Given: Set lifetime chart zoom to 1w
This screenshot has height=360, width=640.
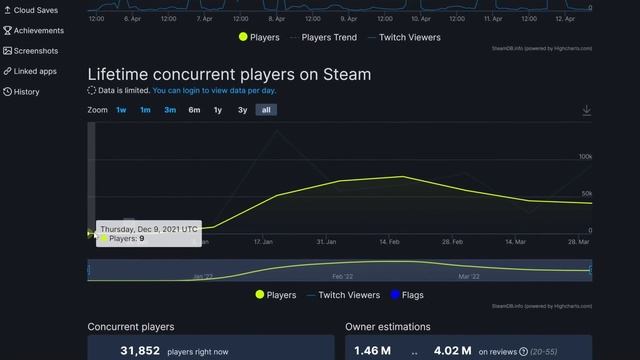Looking at the screenshot, I should [x=121, y=110].
